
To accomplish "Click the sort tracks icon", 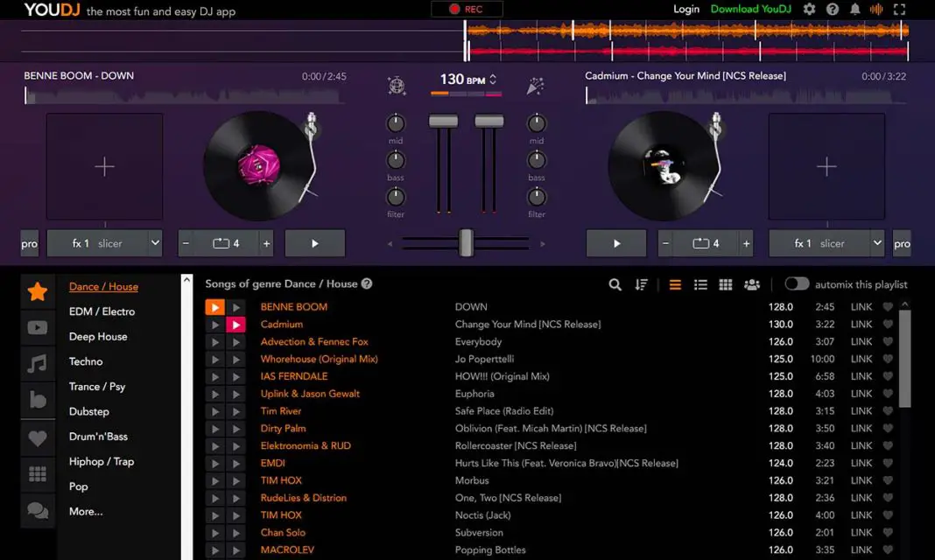I will tap(641, 284).
